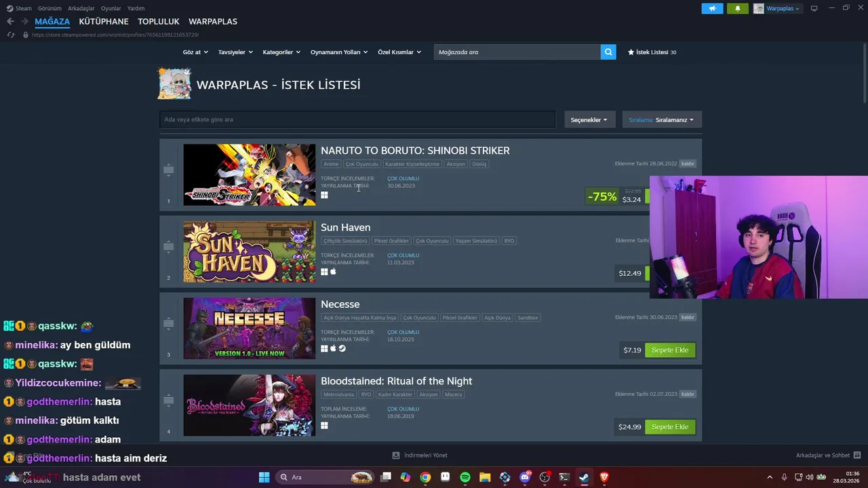Viewport: 868px width, 488px height.
Task: Remove Necesse via kaldır
Action: pyautogui.click(x=688, y=317)
